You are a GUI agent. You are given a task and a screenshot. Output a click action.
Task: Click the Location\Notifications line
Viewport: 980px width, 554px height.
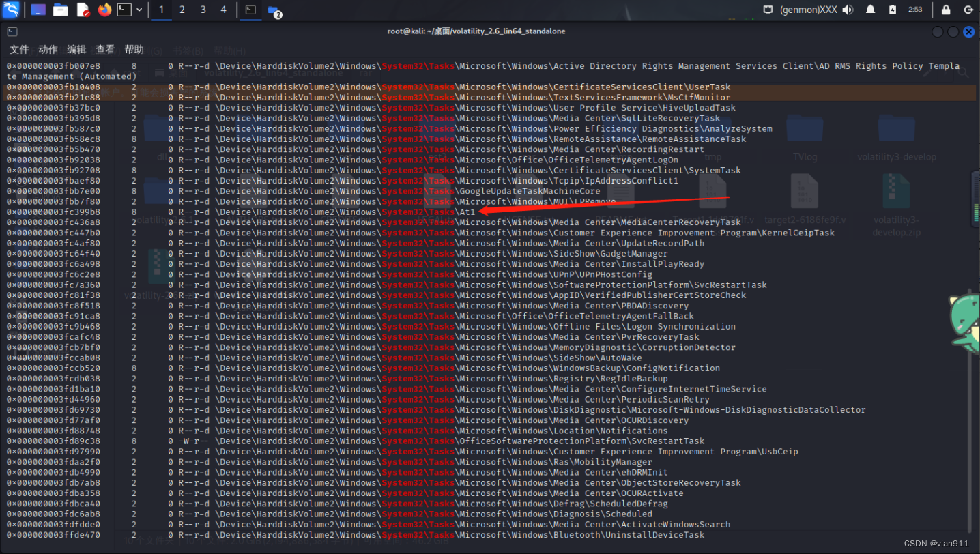337,431
